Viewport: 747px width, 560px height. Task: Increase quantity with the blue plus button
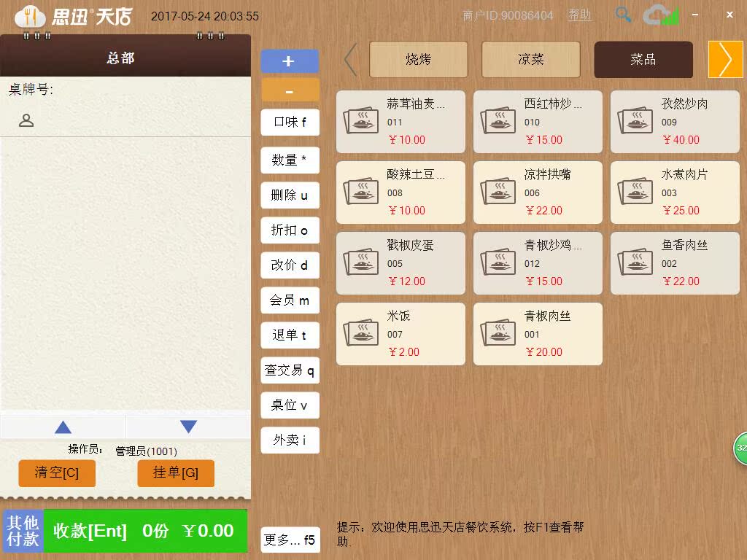point(290,61)
